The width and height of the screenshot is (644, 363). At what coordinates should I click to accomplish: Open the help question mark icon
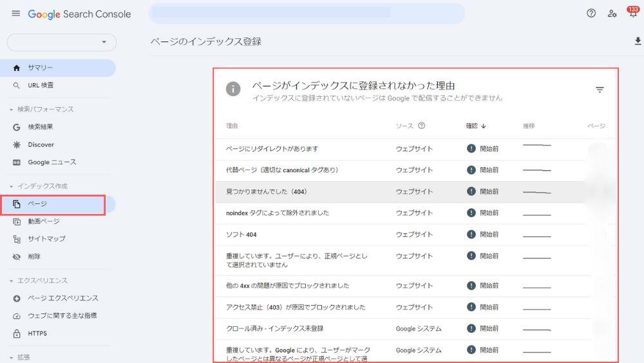tap(591, 13)
